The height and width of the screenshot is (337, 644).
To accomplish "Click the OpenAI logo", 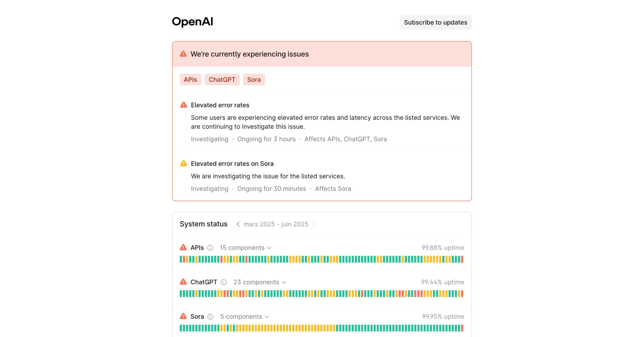I will coord(192,22).
